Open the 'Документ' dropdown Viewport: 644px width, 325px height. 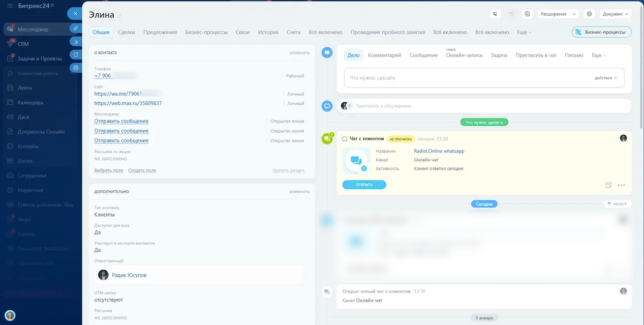(x=615, y=14)
